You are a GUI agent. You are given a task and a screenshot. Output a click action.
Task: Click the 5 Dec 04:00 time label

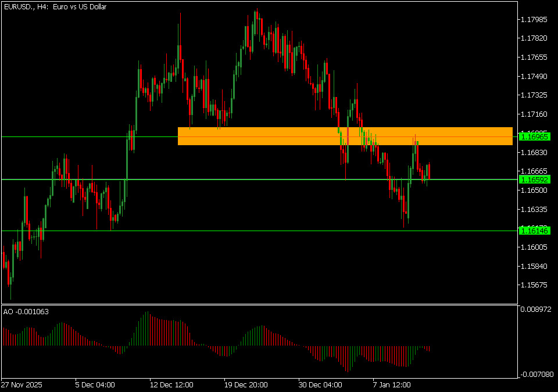tap(95, 385)
